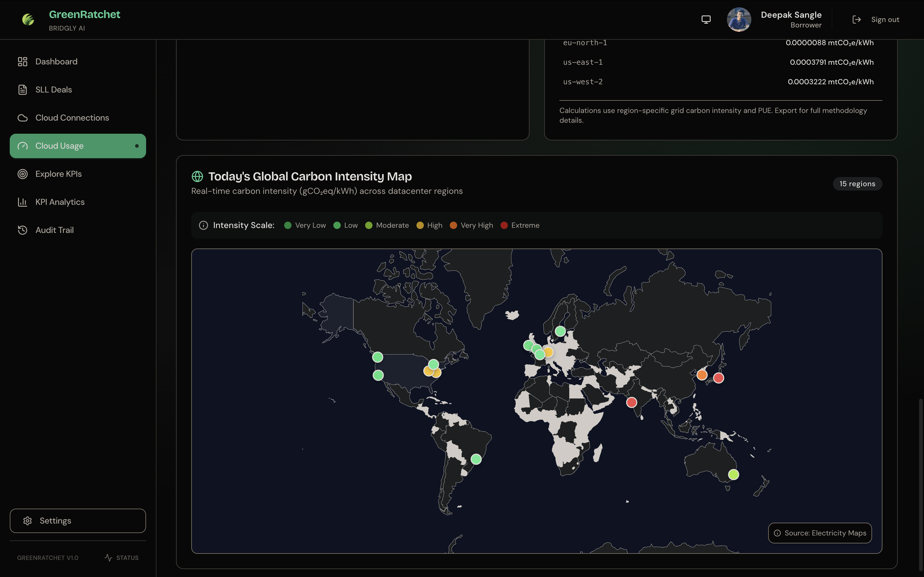Open the Settings button
The height and width of the screenshot is (577, 924).
tap(78, 521)
